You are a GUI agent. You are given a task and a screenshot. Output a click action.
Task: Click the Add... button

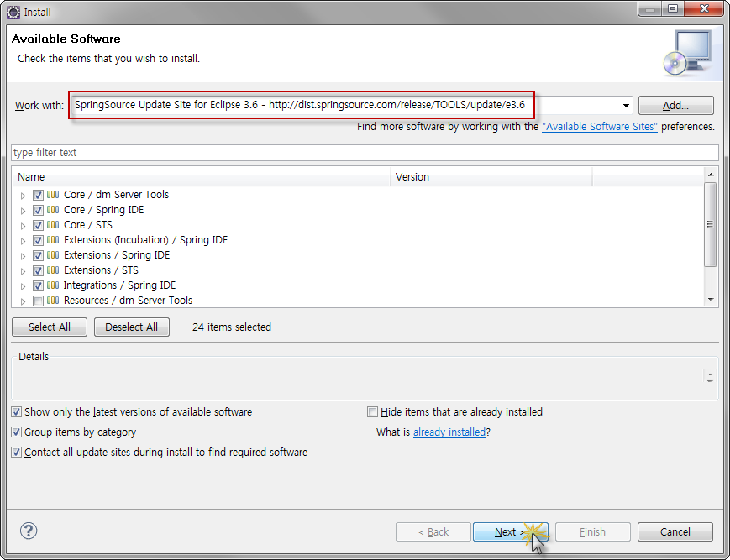pos(675,106)
